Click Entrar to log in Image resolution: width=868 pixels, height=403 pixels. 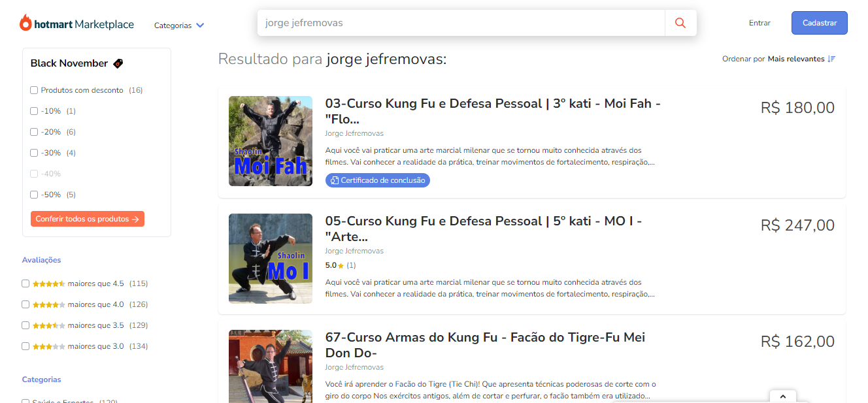pos(759,23)
